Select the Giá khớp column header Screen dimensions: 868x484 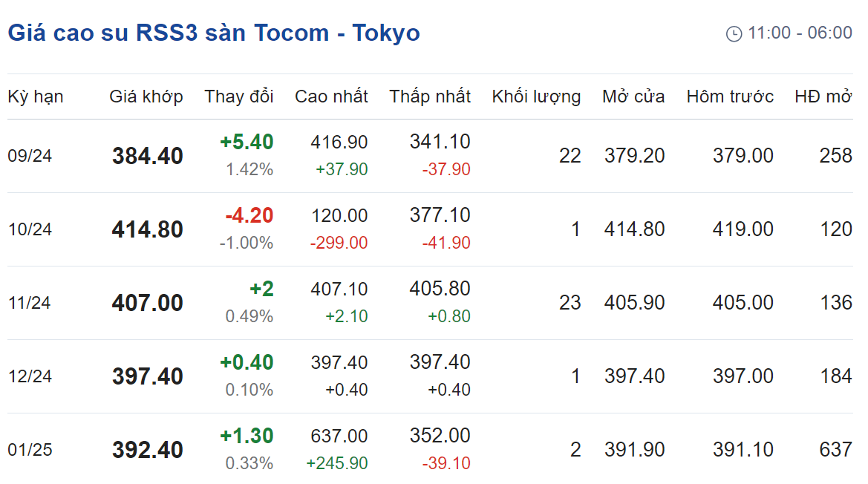pos(146,97)
